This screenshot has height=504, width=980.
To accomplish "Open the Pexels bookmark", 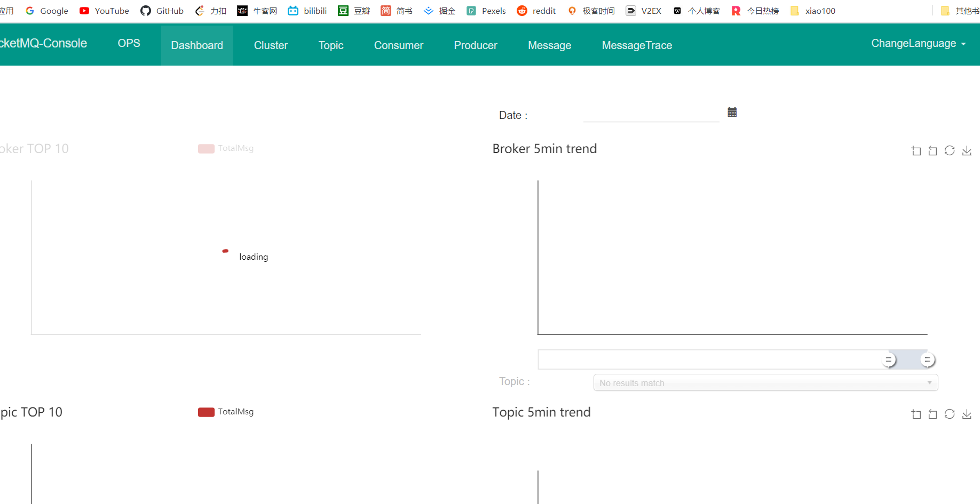I will coord(486,11).
